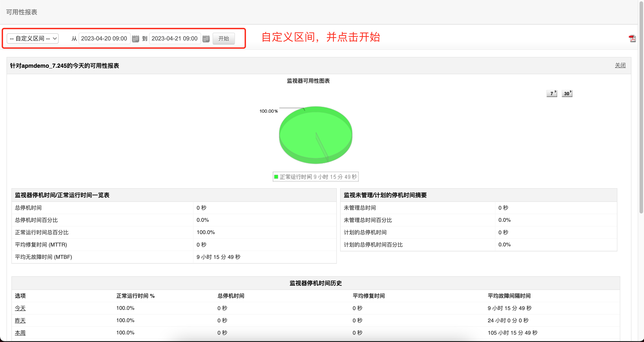Click 105 小时 15 分 49 秒 in 本周 row
Viewport: 644px width, 342px height.
coord(512,333)
